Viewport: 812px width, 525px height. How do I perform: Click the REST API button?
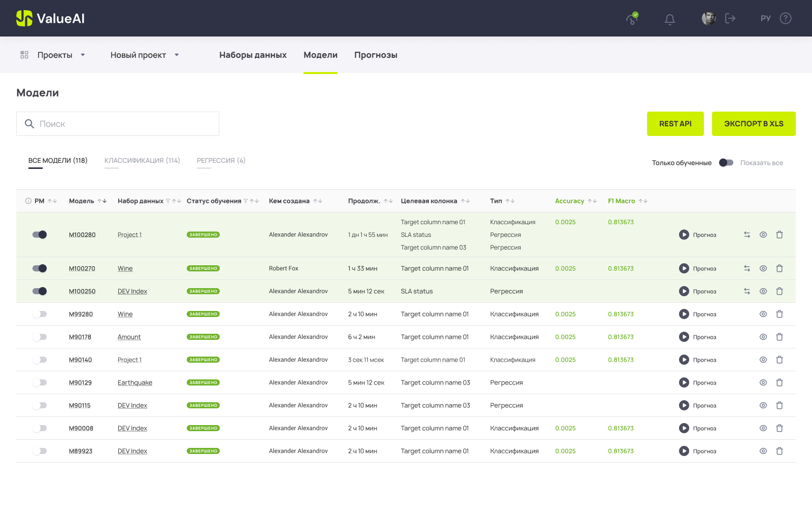click(x=675, y=124)
